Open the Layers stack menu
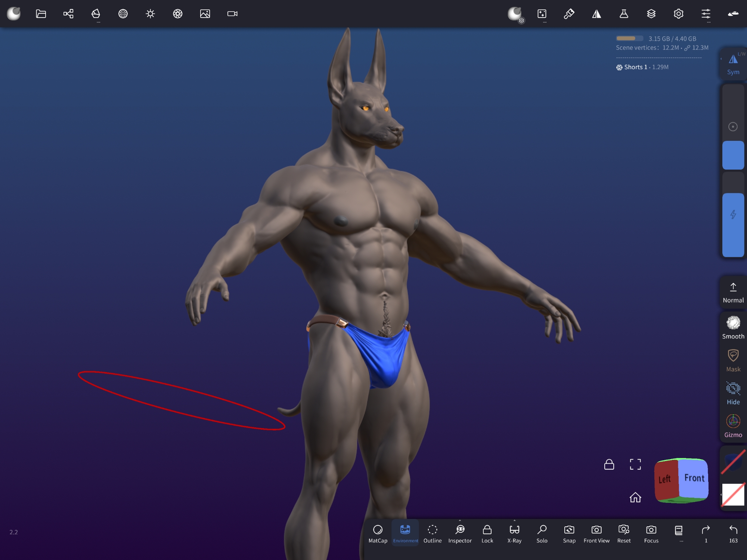Screen dimensions: 747x560 tap(651, 14)
